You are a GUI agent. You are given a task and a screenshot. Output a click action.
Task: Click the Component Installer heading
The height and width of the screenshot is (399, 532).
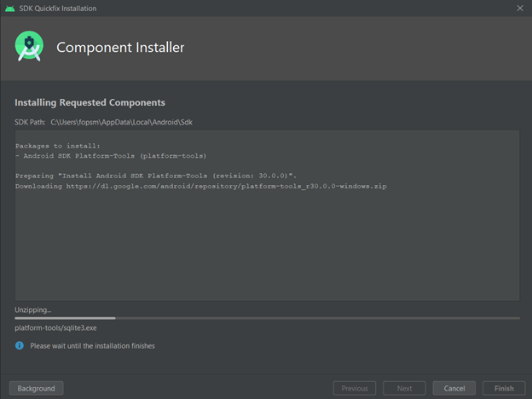[120, 48]
